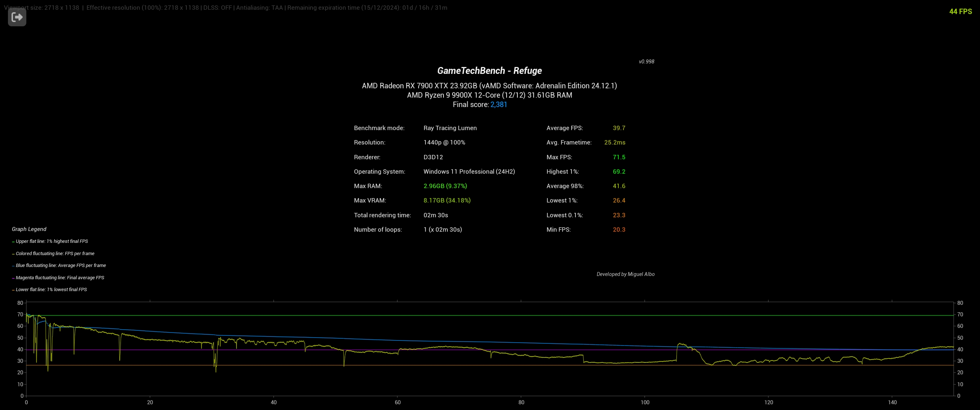Image resolution: width=980 pixels, height=410 pixels.
Task: Click the exit benchmark icon button
Action: [x=17, y=17]
